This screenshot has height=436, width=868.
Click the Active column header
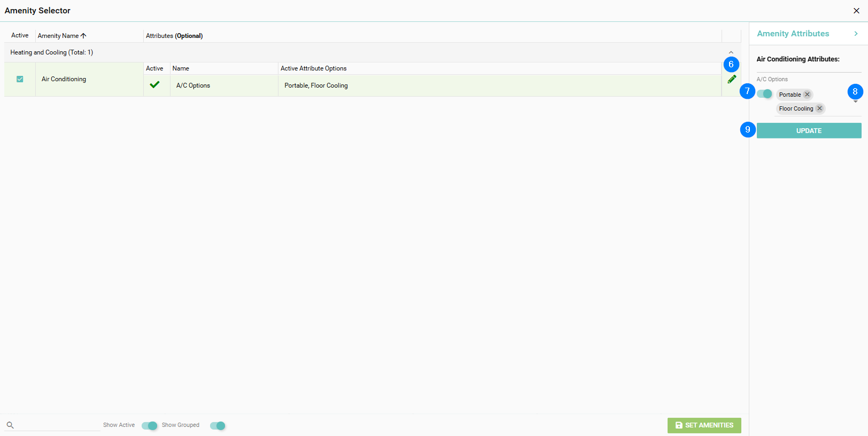20,36
